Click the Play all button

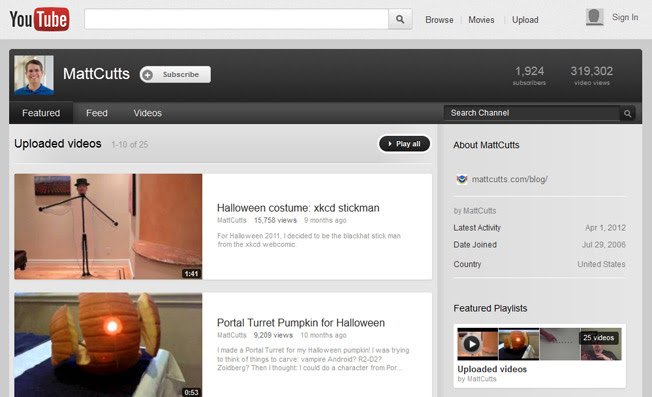pyautogui.click(x=404, y=144)
